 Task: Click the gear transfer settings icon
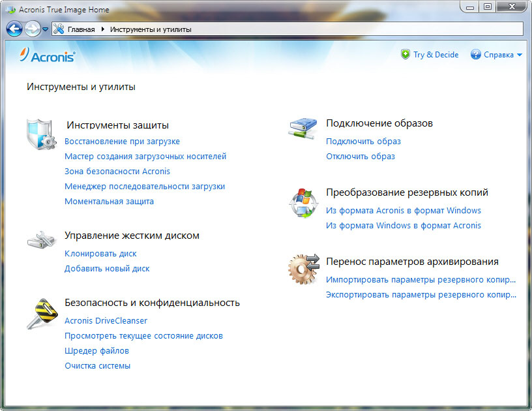click(x=303, y=268)
